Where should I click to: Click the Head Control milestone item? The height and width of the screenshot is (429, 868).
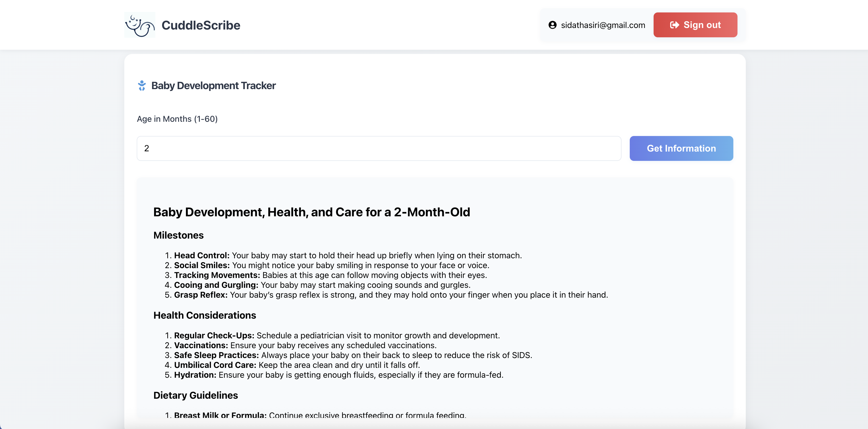tap(348, 255)
